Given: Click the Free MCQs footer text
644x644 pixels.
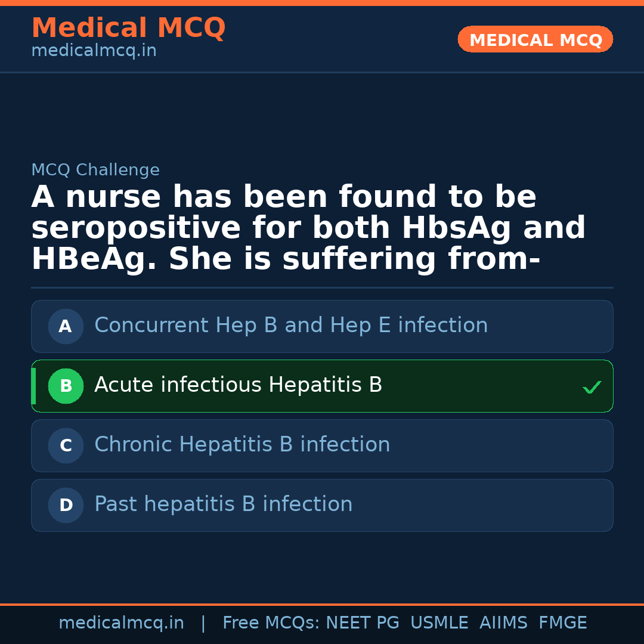Looking at the screenshot, I should [x=271, y=623].
